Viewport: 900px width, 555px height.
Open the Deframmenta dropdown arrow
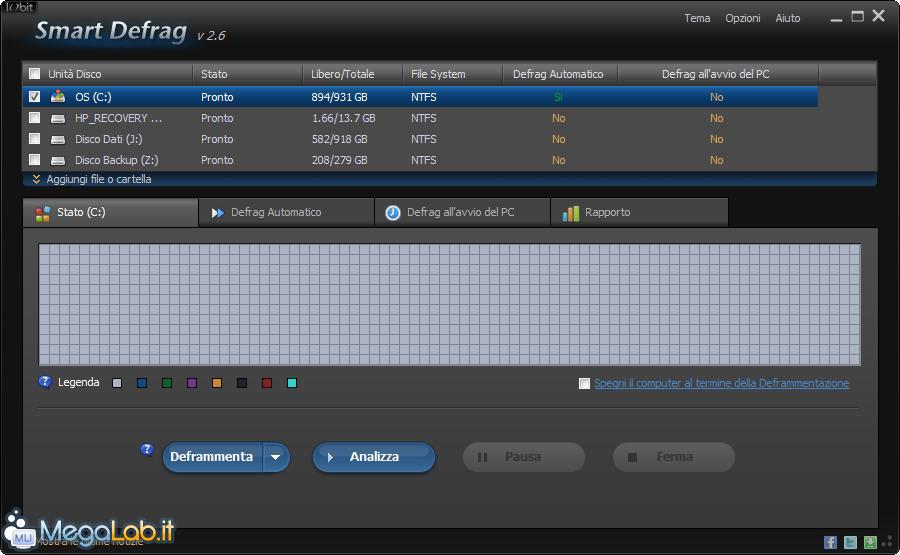pos(276,457)
